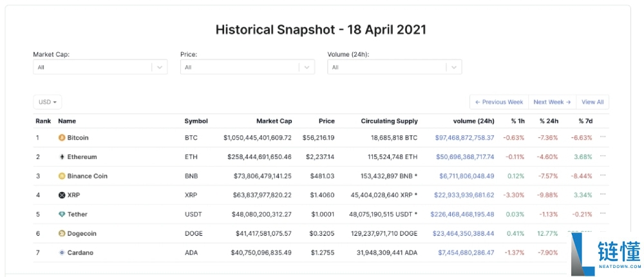Open the more options menu for Ethereum row
This screenshot has width=644, height=277.
click(x=603, y=156)
